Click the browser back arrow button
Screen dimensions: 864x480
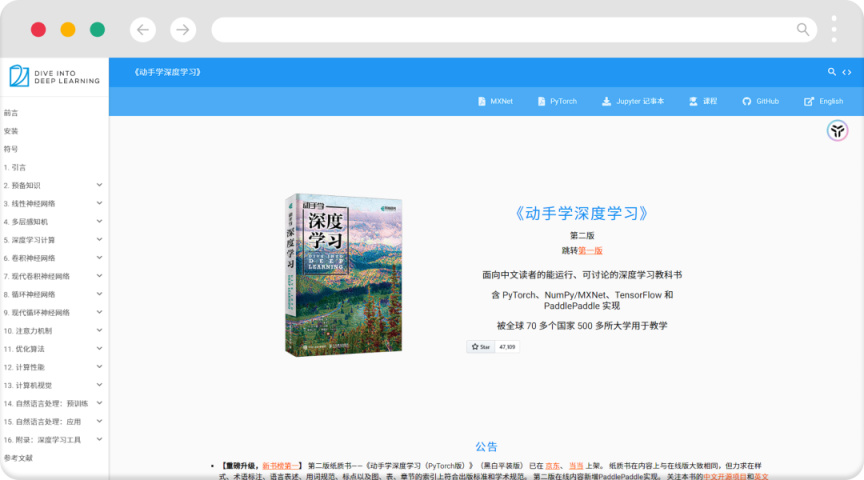click(x=143, y=30)
